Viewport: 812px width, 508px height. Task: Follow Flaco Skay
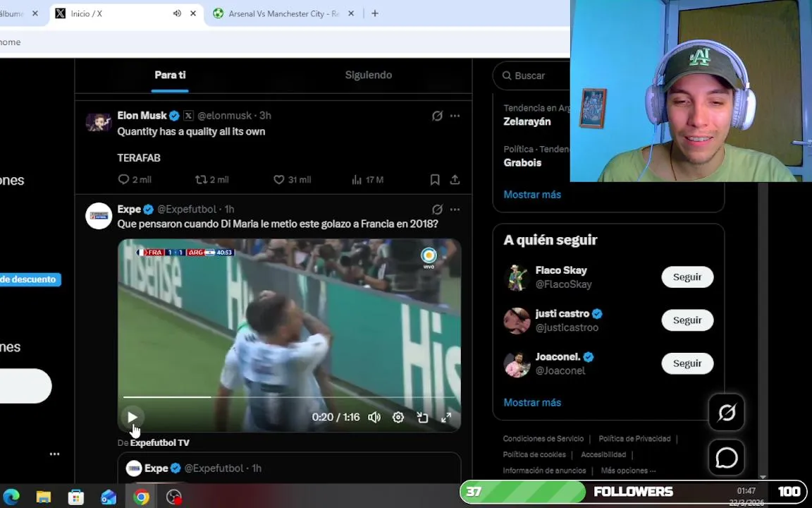(687, 277)
